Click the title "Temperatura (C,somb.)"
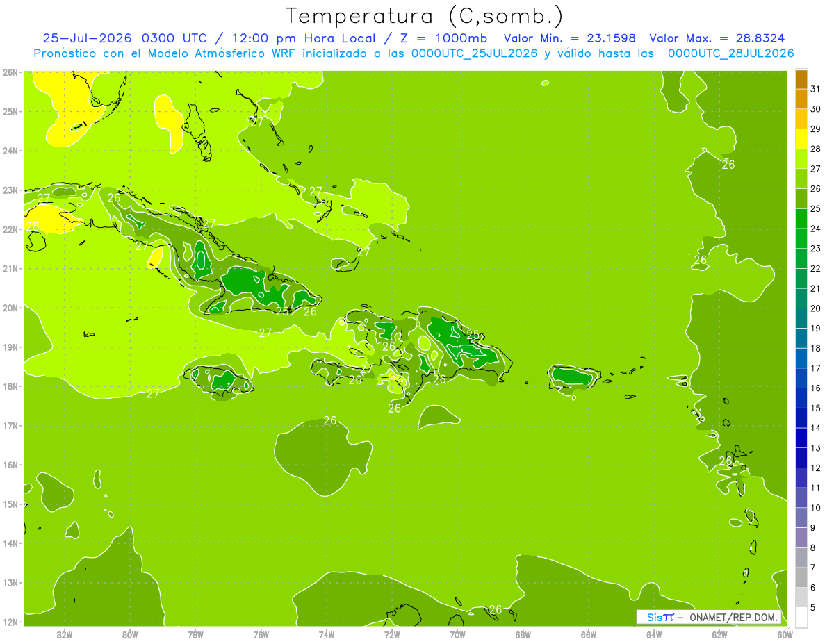Viewport: 834px width, 644px height. [424, 16]
